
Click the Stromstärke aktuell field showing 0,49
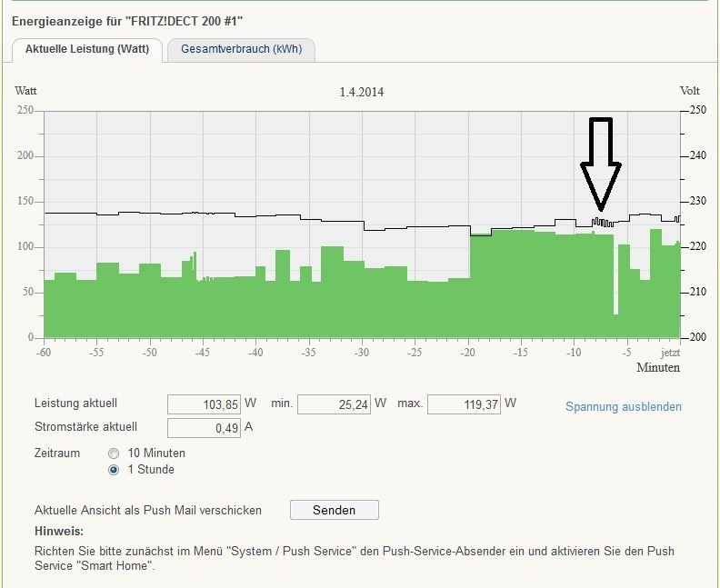204,428
